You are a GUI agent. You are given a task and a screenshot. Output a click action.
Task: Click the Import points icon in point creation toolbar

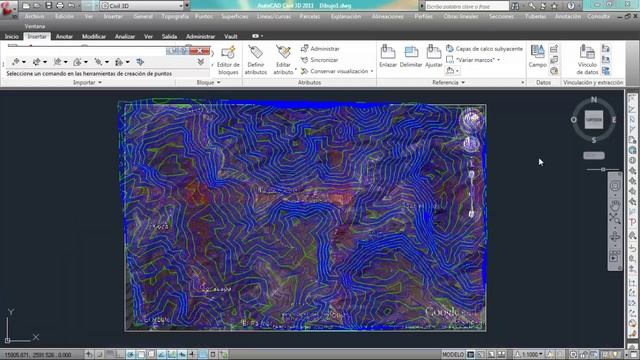(140, 62)
